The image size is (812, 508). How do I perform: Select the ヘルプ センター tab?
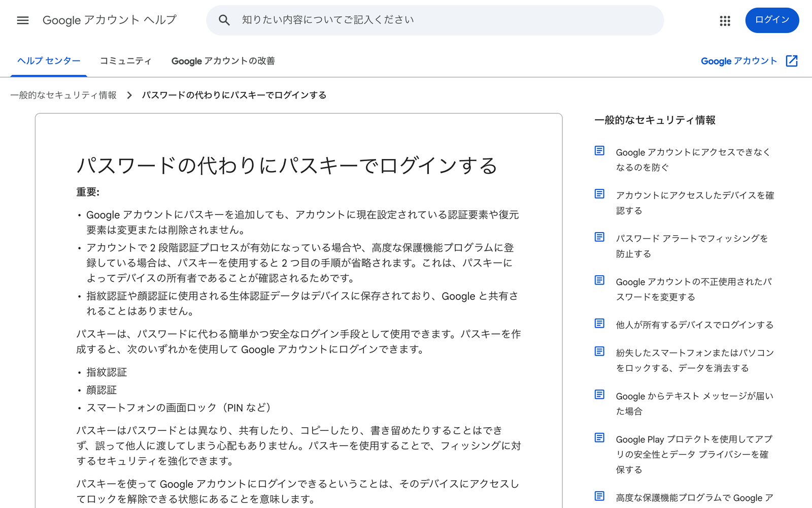tap(49, 61)
